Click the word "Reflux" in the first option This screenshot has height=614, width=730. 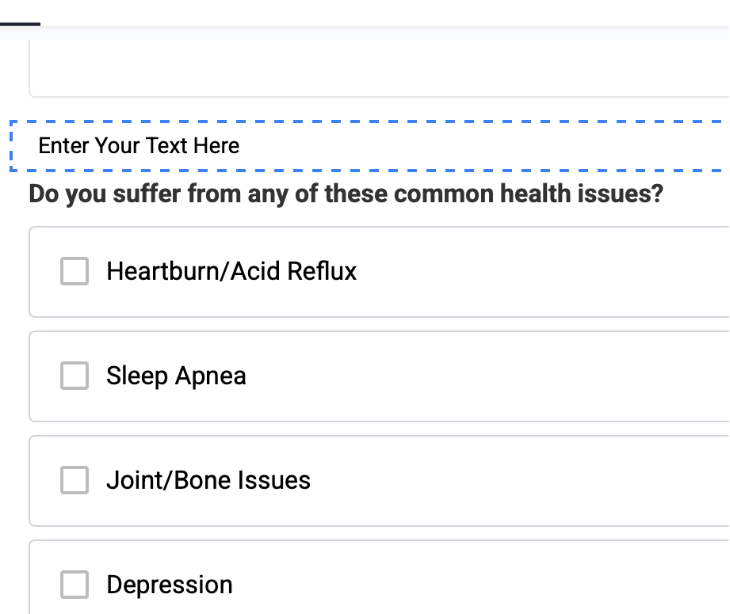324,272
